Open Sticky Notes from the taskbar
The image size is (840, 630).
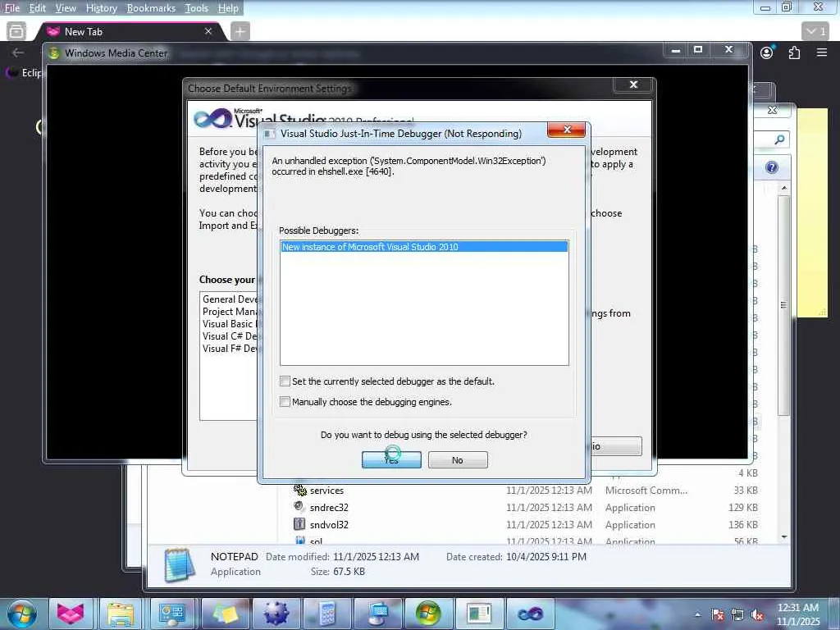pos(224,614)
